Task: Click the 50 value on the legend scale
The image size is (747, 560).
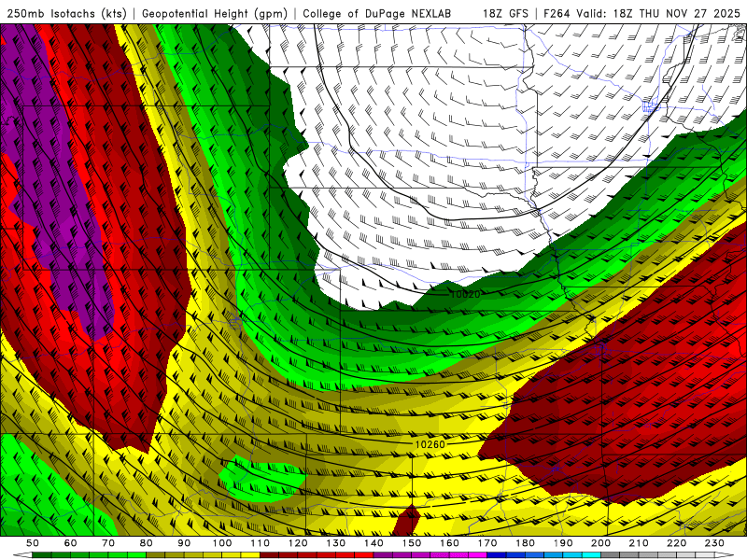Action: [x=33, y=543]
